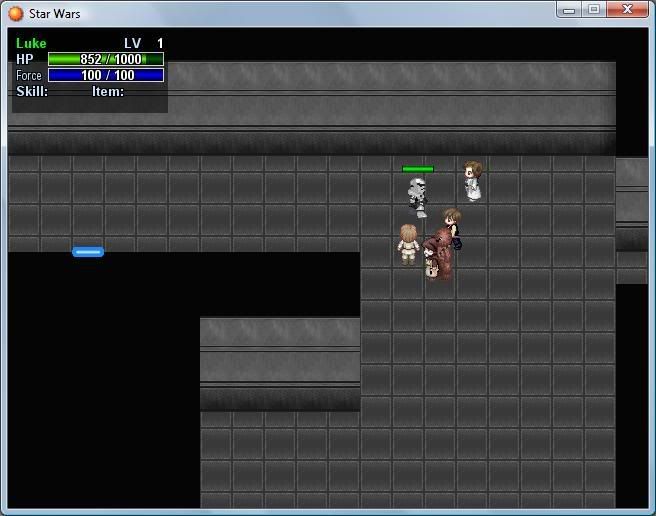Click the 'Item:' label in HUD

[108, 91]
